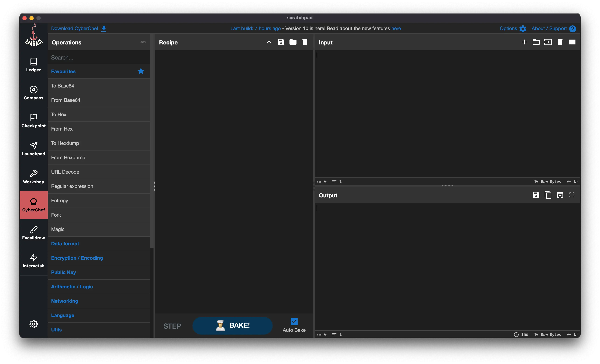
Task: Open folder as input icon
Action: click(536, 42)
